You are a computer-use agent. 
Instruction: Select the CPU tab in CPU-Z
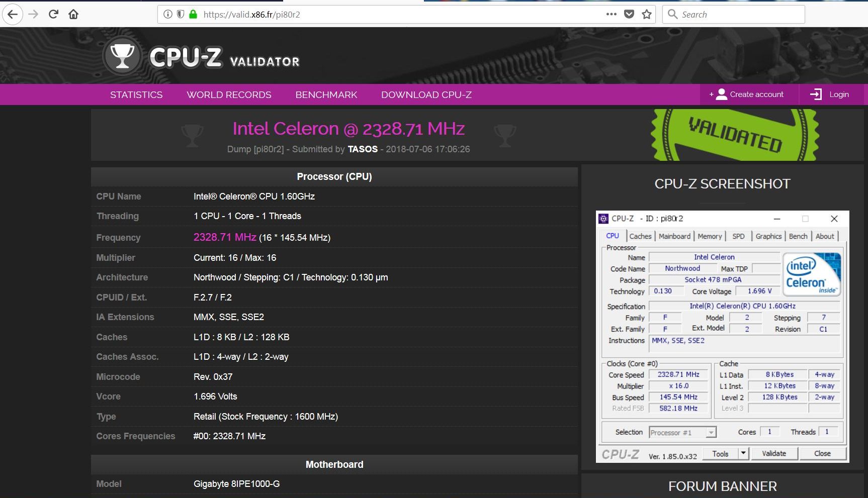612,236
